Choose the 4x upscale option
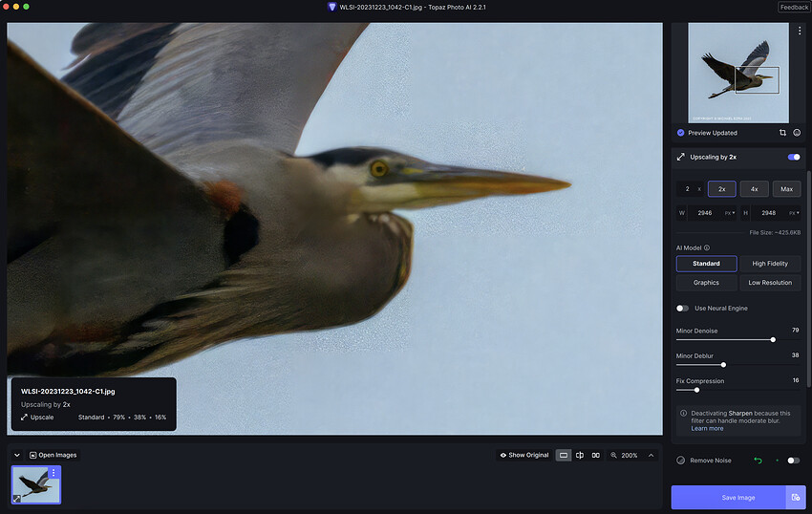812x514 pixels. pyautogui.click(x=754, y=189)
